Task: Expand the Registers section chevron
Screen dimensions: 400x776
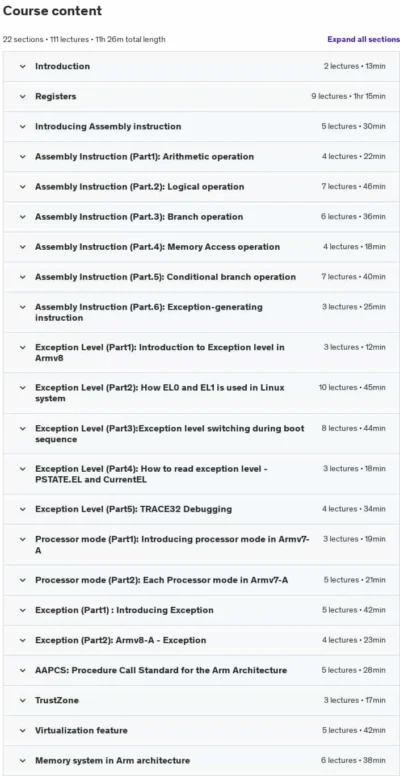Action: click(22, 97)
